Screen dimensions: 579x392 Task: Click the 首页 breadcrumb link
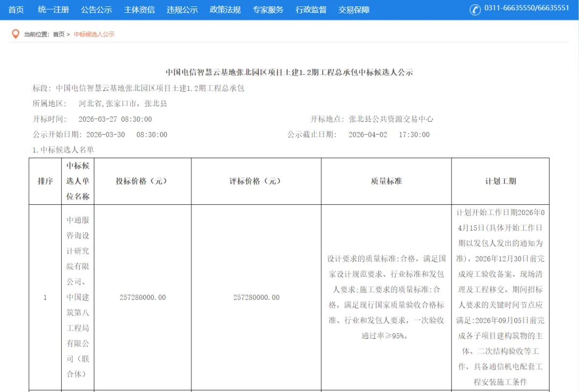click(x=59, y=34)
